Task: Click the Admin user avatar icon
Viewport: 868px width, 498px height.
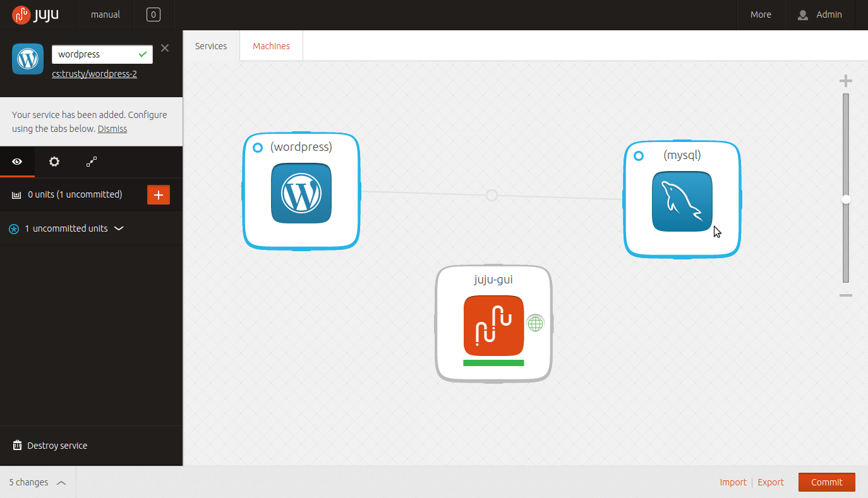Action: point(803,15)
